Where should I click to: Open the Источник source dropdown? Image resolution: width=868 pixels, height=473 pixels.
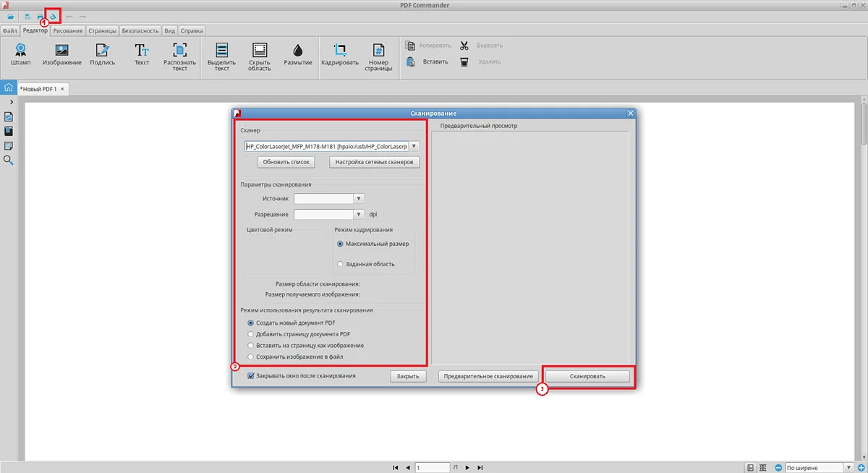pos(359,198)
